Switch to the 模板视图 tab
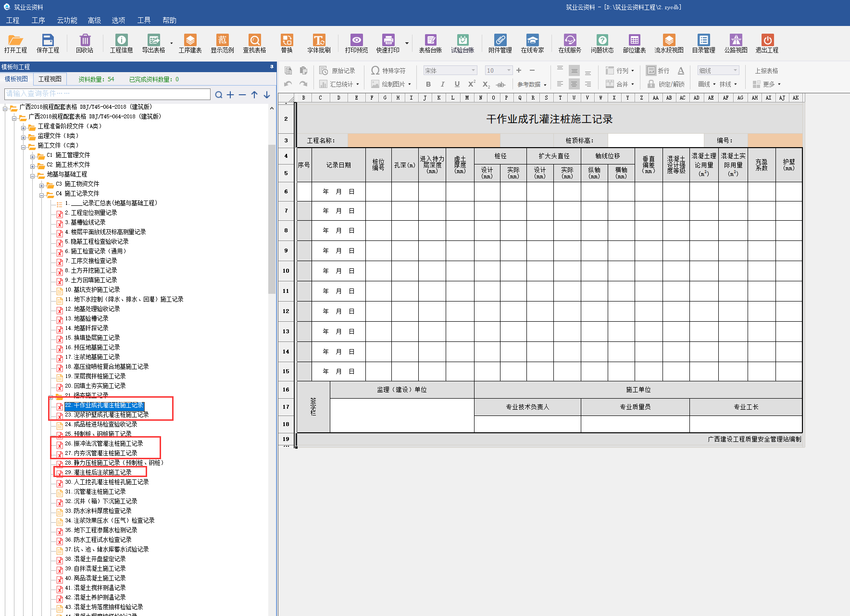This screenshot has width=850, height=616. coord(16,79)
